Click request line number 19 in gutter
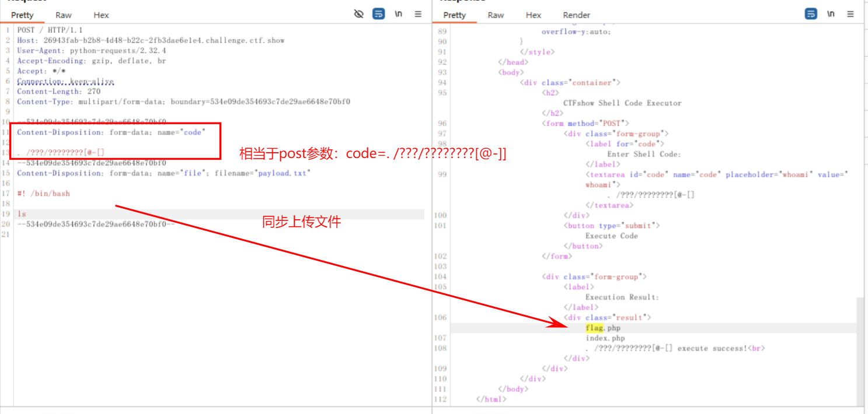868x414 pixels. click(6, 214)
